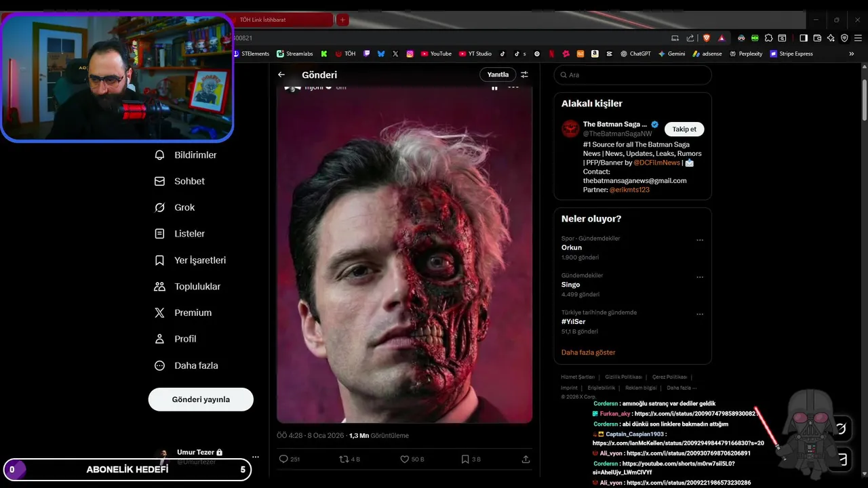Open the Instagram bookmark icon

(410, 54)
